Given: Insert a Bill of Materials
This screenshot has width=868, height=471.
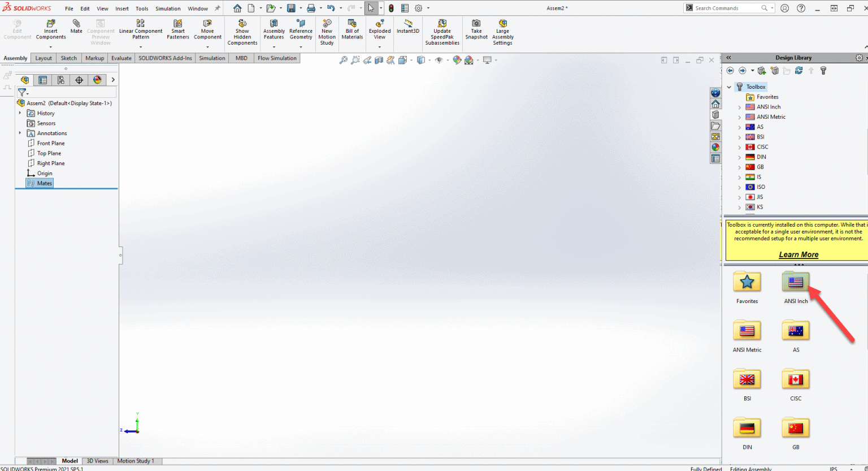Looking at the screenshot, I should (352, 29).
